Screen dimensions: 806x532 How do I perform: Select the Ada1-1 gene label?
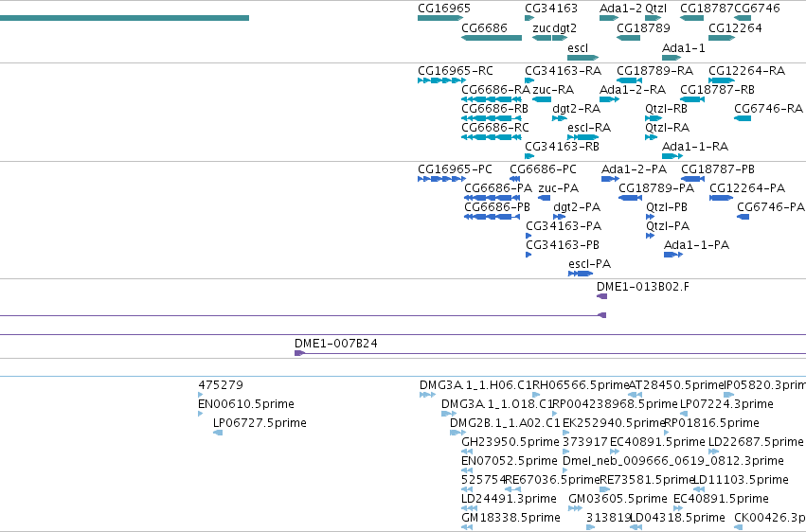pos(684,47)
